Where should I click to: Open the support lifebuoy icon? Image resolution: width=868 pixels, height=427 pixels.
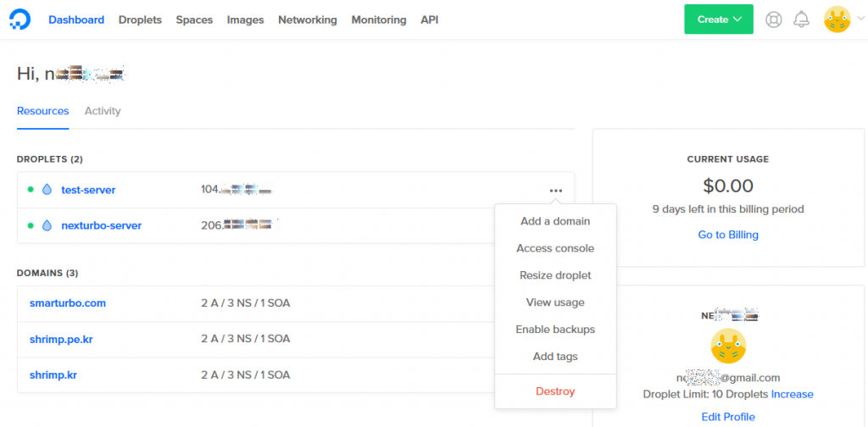pos(773,19)
